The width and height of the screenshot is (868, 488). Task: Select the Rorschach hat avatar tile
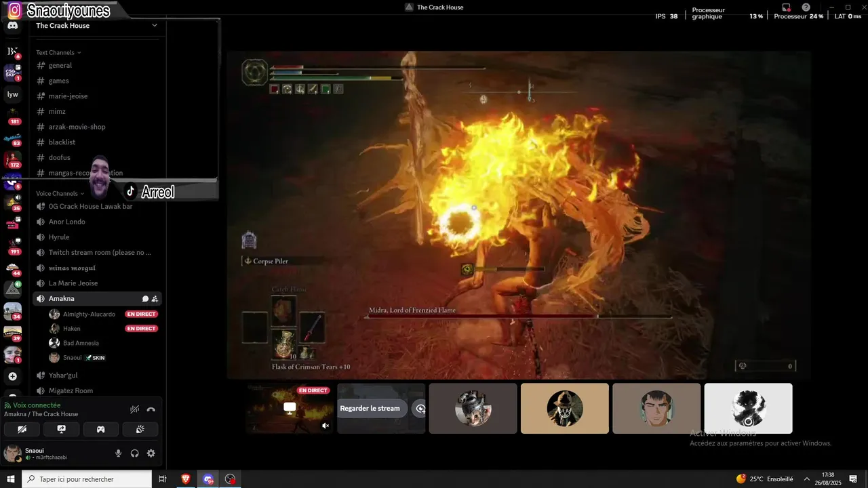[x=564, y=409]
